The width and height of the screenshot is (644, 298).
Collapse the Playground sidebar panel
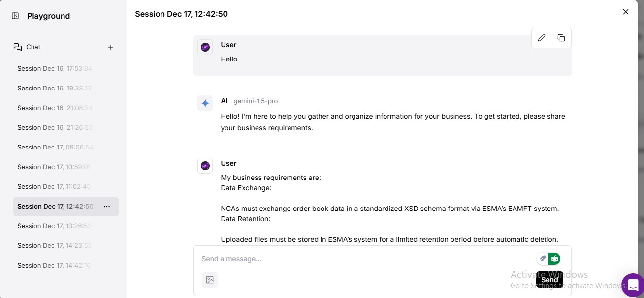pos(15,16)
